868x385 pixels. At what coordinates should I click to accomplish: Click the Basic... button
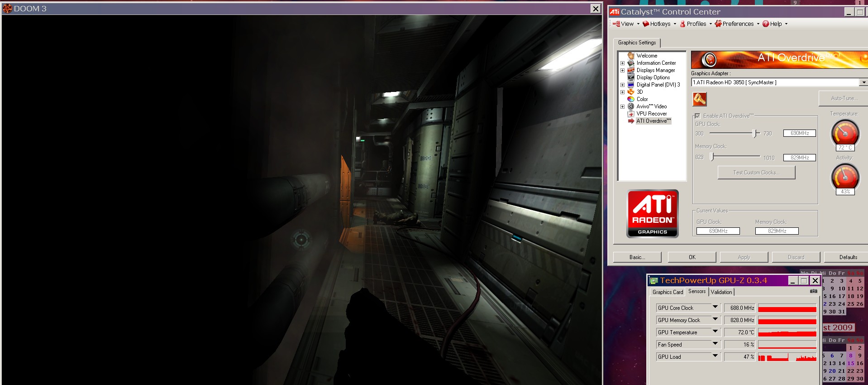tap(637, 257)
